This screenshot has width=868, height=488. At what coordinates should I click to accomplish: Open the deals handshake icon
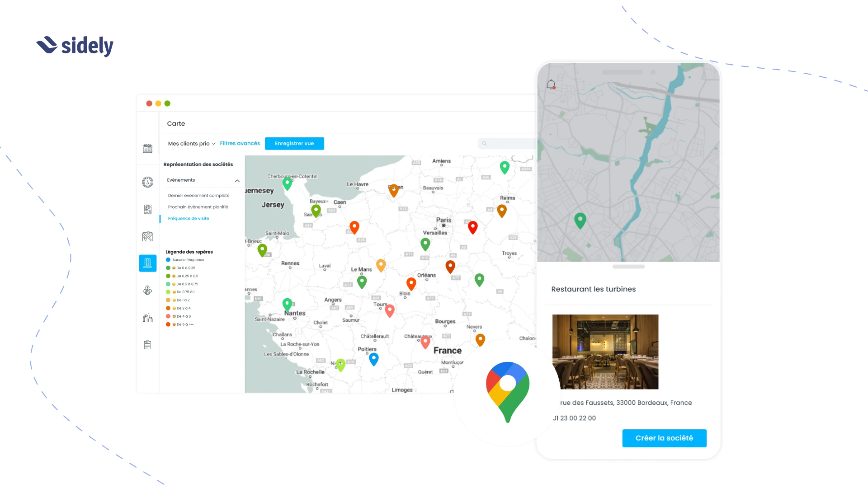coord(147,291)
